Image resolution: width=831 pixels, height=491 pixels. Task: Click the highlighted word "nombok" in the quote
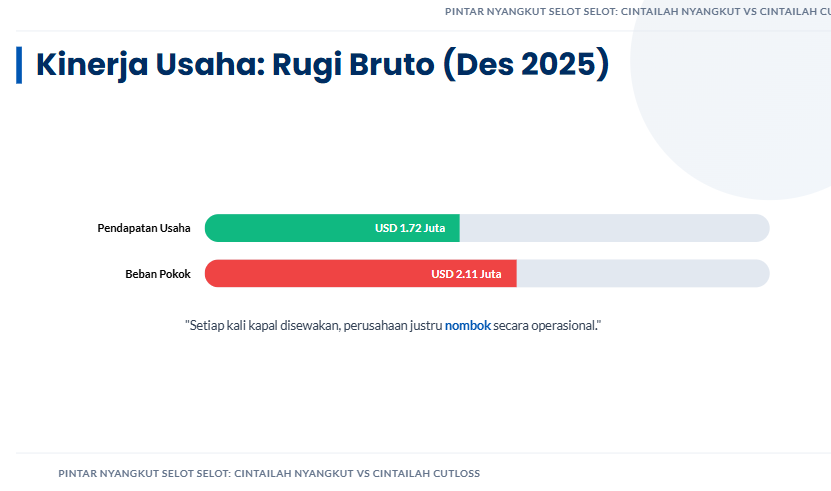click(x=468, y=326)
